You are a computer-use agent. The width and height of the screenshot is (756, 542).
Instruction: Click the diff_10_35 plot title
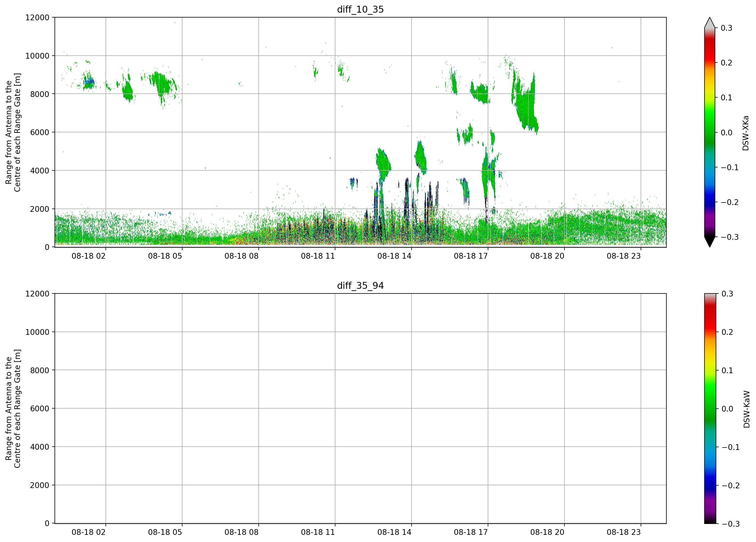tap(360, 9)
